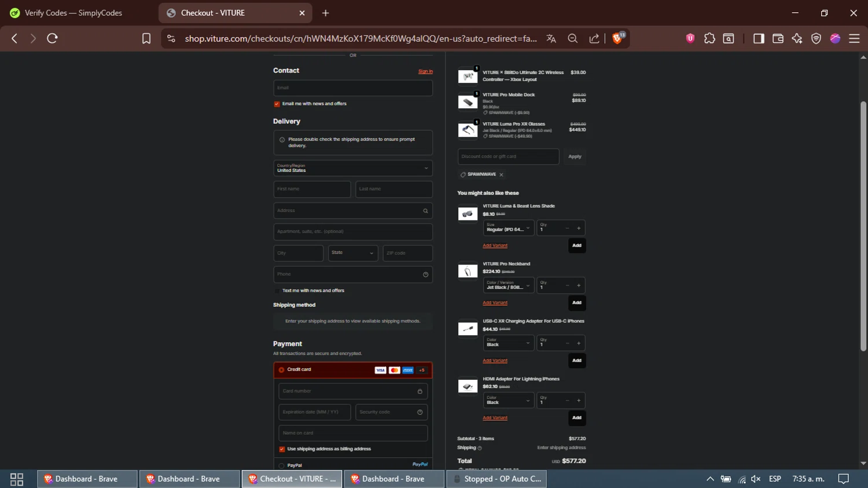868x488 pixels.
Task: Focus the ZIP code field
Action: coord(407,253)
